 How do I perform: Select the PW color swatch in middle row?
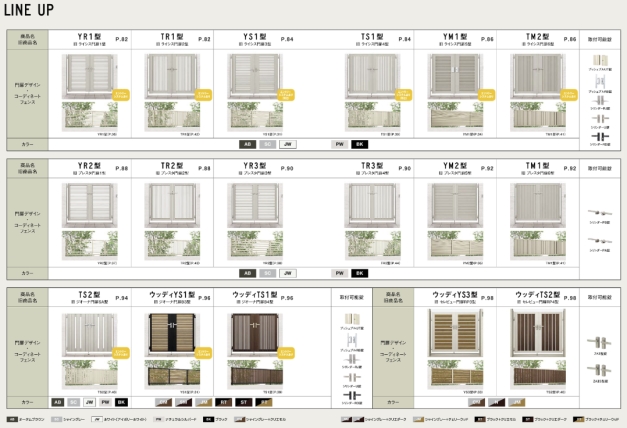coord(340,273)
